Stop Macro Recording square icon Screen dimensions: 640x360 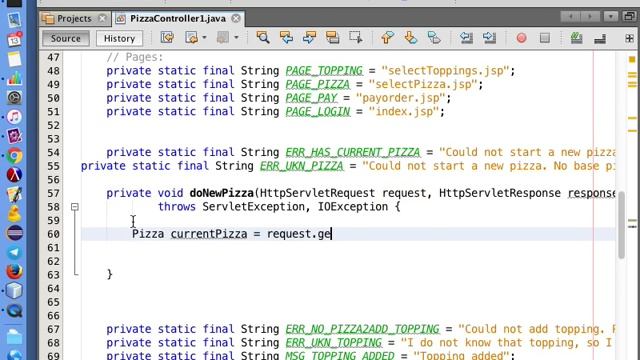[544, 38]
